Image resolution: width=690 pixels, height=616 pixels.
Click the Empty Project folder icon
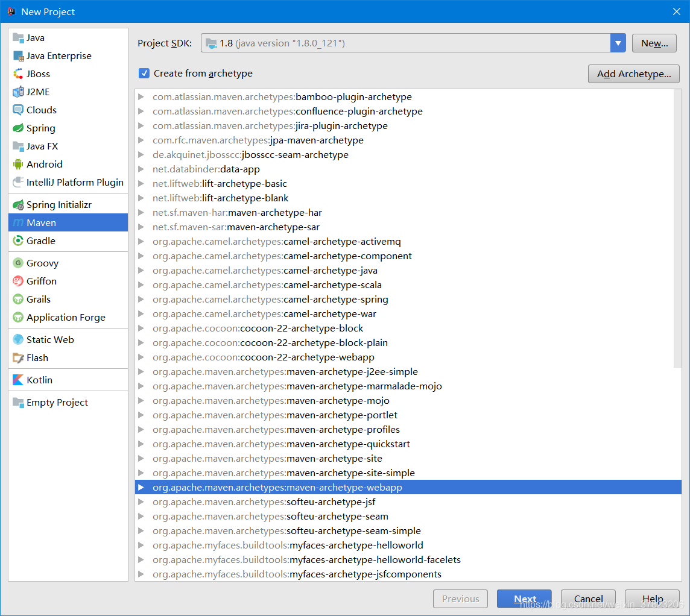coord(18,402)
